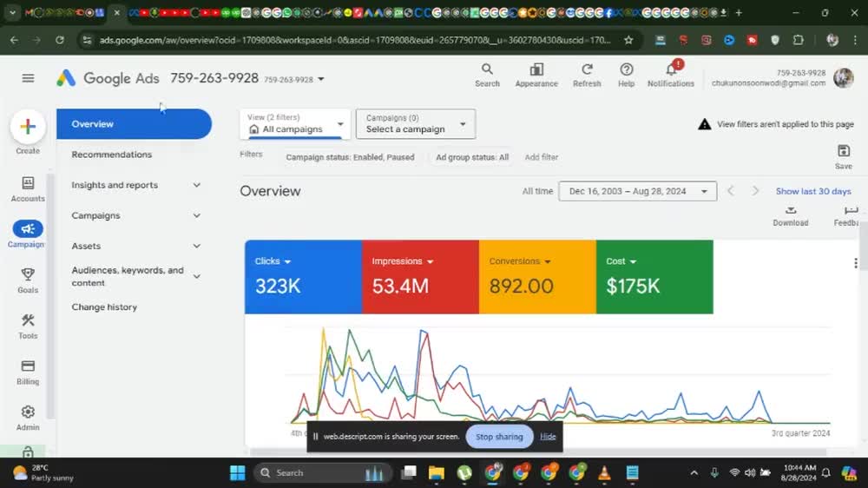
Task: Open the browser extensions puzzle icon
Action: point(798,40)
